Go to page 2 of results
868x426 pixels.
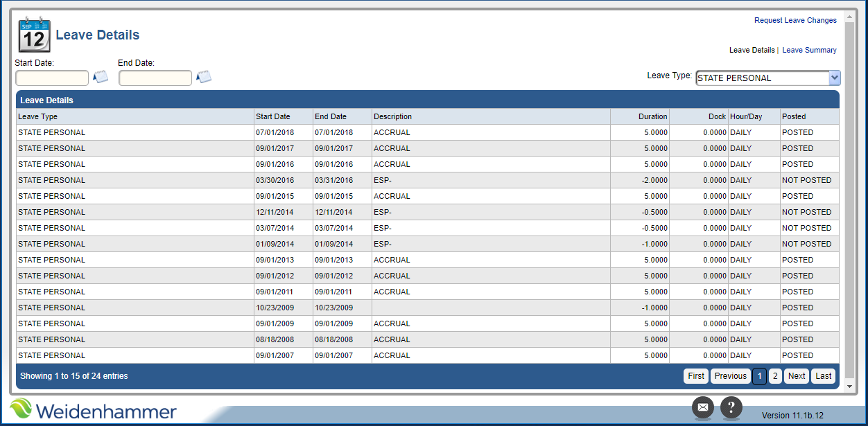[775, 376]
